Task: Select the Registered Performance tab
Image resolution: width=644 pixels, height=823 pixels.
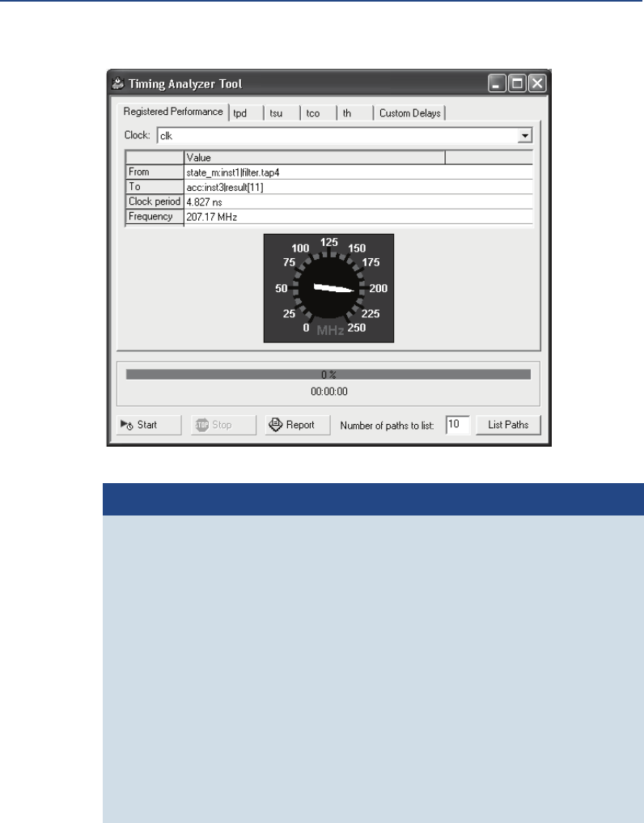Action: pyautogui.click(x=172, y=112)
